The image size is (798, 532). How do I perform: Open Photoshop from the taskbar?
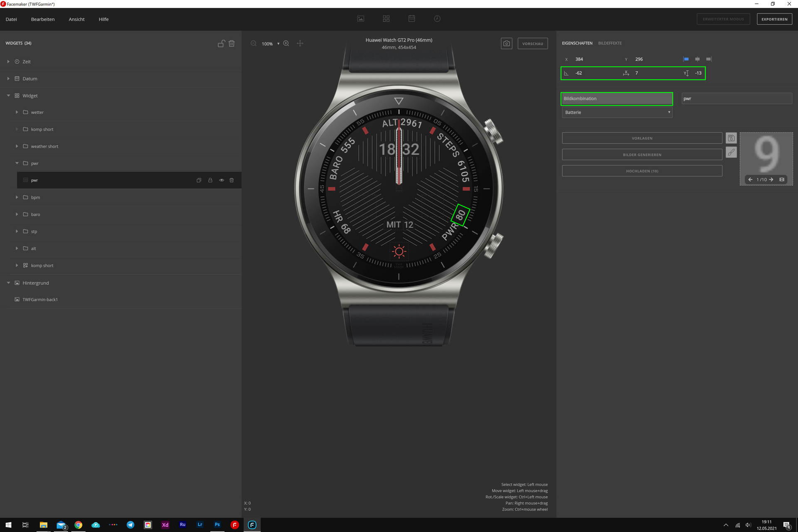pyautogui.click(x=217, y=525)
